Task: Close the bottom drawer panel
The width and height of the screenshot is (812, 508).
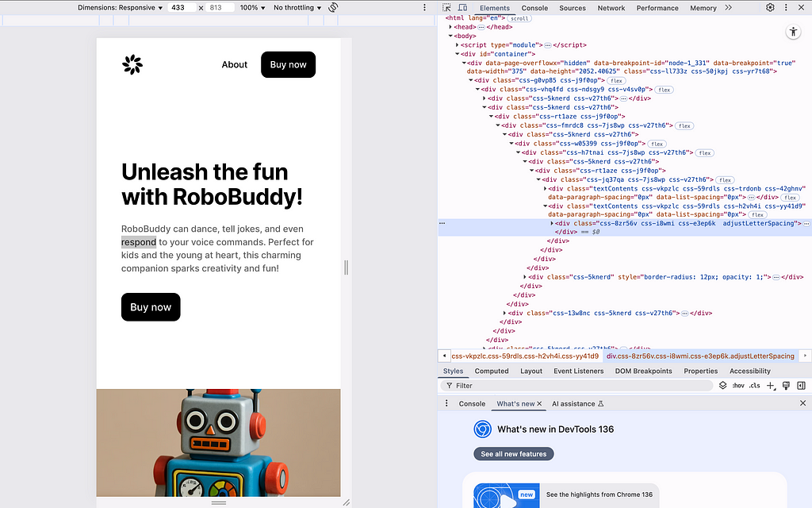Action: click(802, 403)
